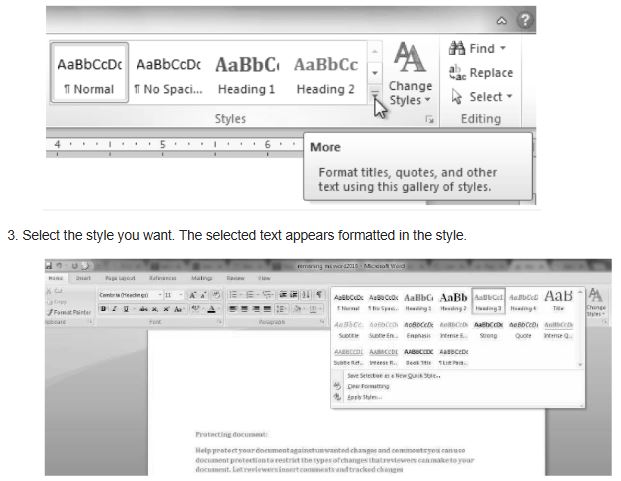This screenshot has width=621, height=481.
Task: Click the styles gallery scroll-down arrow in top image
Action: pyautogui.click(x=375, y=73)
